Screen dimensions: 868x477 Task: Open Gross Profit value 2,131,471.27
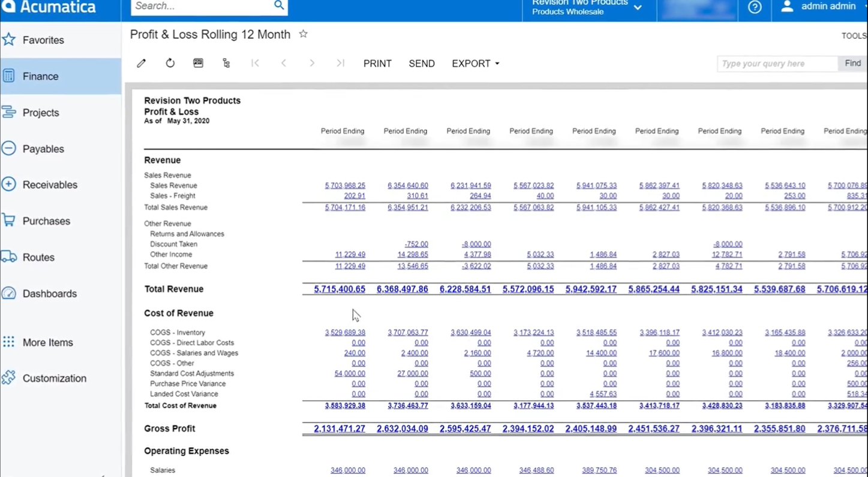click(340, 428)
